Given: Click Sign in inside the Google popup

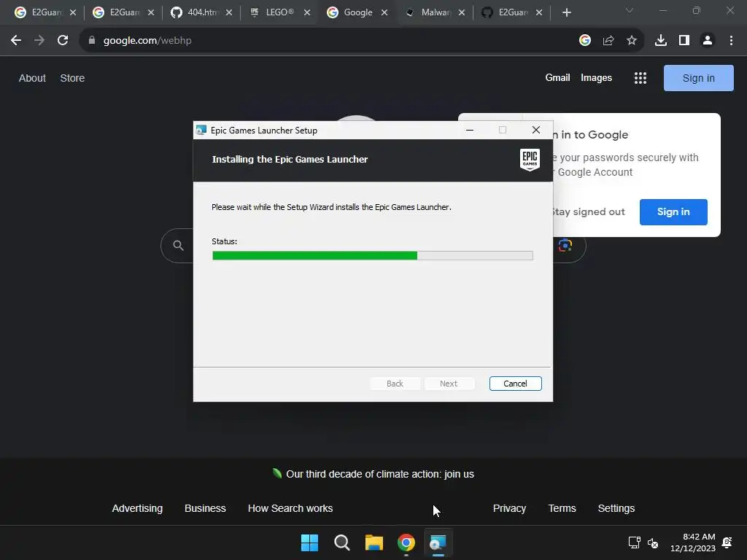Looking at the screenshot, I should (x=673, y=212).
